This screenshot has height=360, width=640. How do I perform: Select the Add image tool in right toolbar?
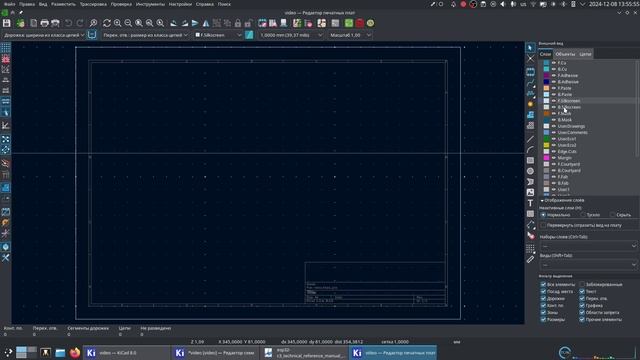click(x=530, y=192)
